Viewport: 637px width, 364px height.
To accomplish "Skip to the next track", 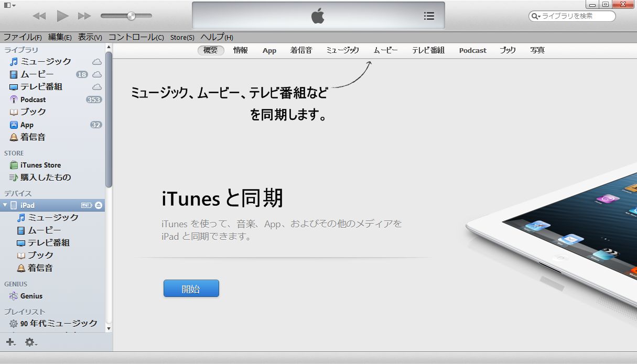I will pyautogui.click(x=84, y=16).
